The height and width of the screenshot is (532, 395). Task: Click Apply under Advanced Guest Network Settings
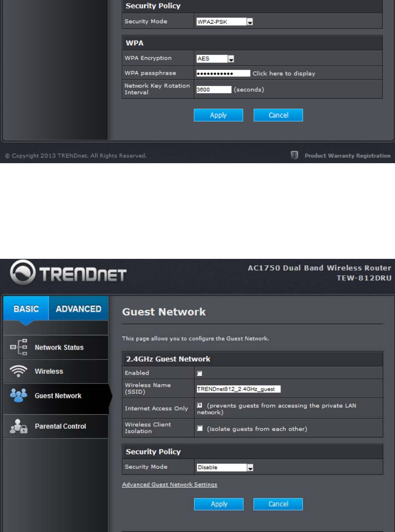(x=219, y=504)
